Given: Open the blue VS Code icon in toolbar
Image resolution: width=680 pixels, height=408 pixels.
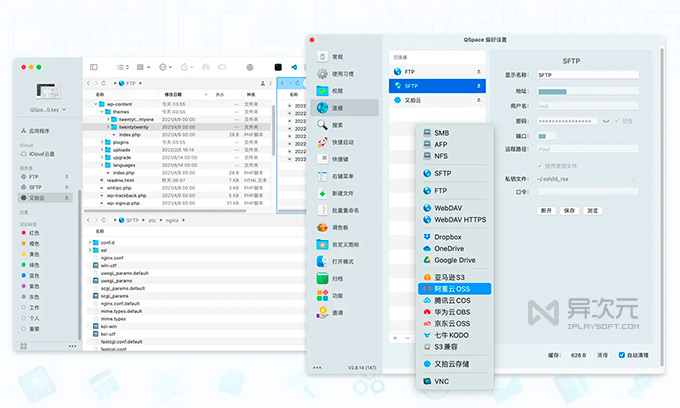Looking at the screenshot, I should tap(294, 67).
